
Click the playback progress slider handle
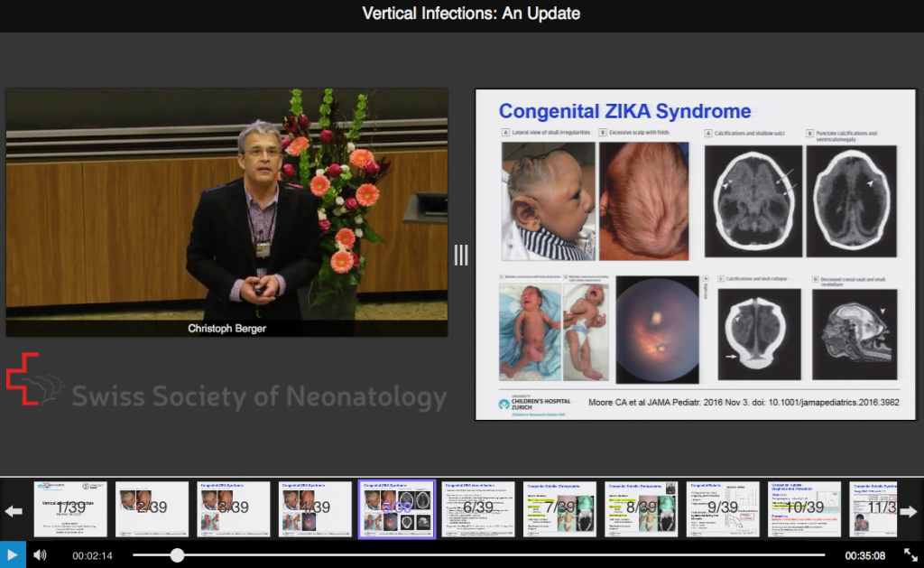click(x=177, y=555)
